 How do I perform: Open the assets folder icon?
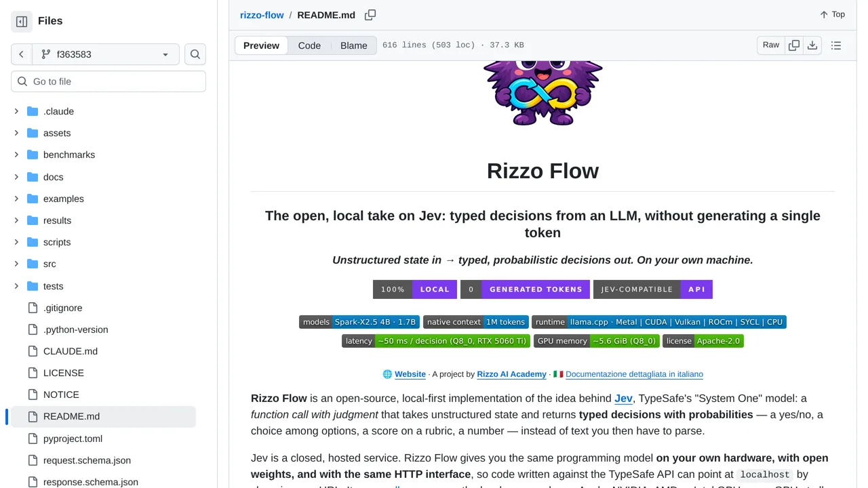coord(33,133)
